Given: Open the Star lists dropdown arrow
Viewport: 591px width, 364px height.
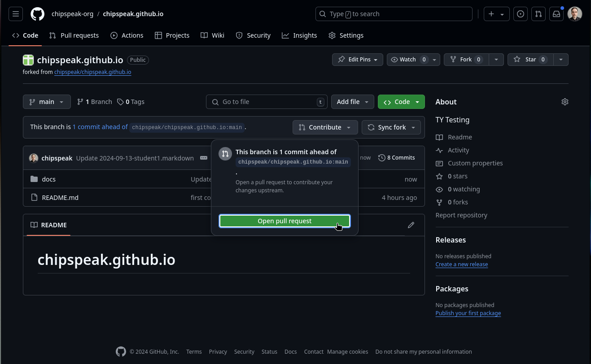Looking at the screenshot, I should click(561, 60).
